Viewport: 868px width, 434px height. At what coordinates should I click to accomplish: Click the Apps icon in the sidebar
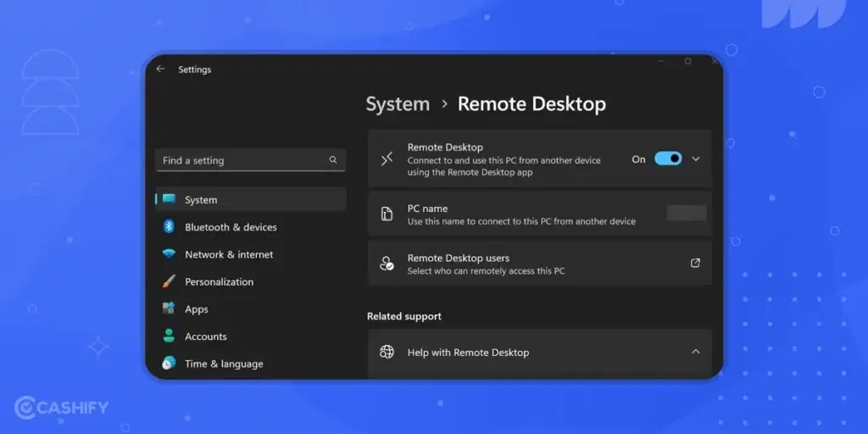(x=169, y=309)
